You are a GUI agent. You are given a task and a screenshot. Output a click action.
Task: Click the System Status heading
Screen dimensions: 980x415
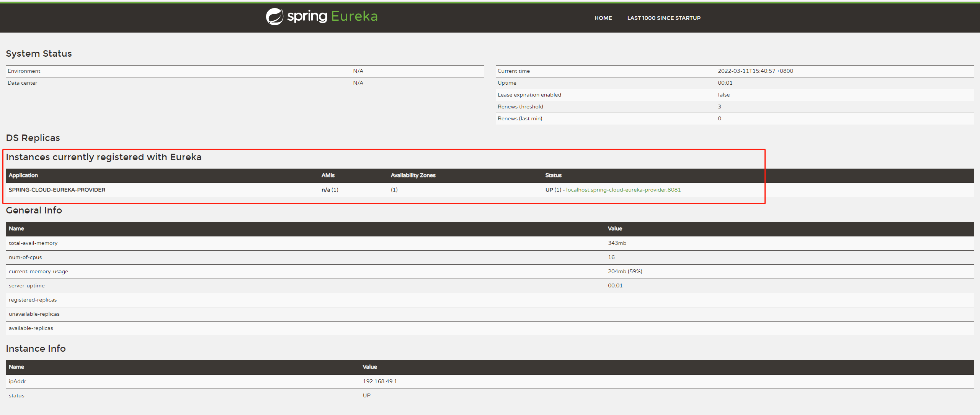point(39,54)
